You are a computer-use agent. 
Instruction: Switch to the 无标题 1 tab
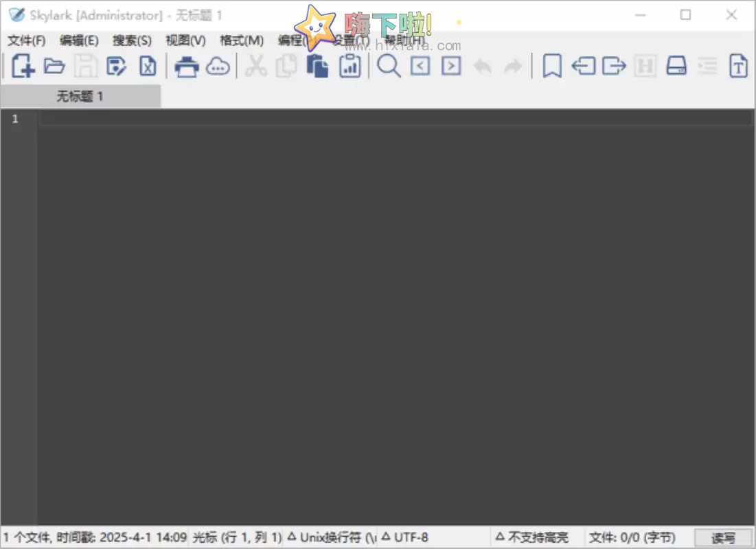click(80, 96)
